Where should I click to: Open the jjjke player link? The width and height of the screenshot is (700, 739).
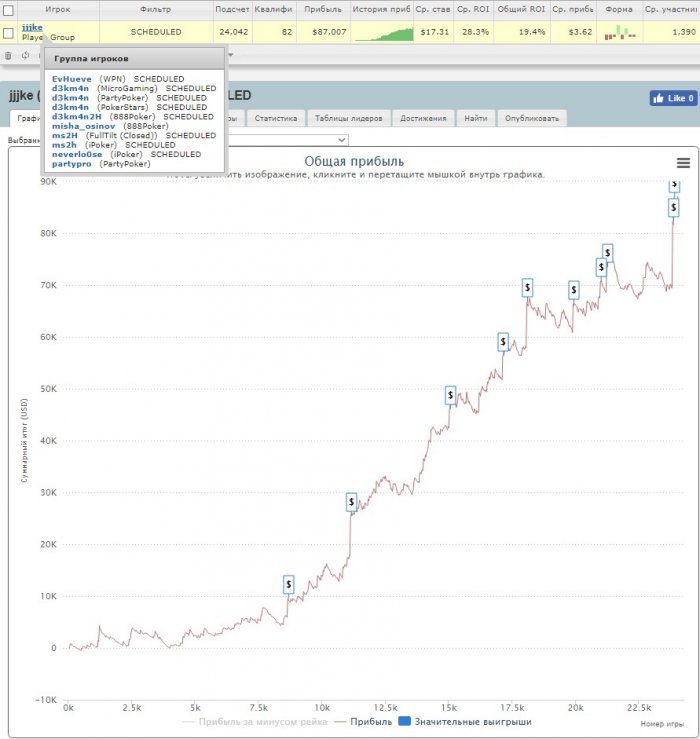[32, 27]
